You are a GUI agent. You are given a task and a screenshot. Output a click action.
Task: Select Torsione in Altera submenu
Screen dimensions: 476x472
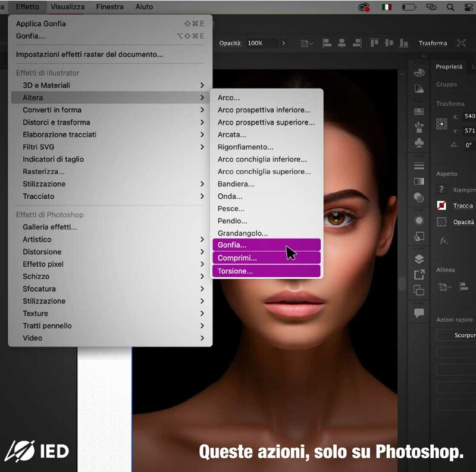(x=267, y=271)
